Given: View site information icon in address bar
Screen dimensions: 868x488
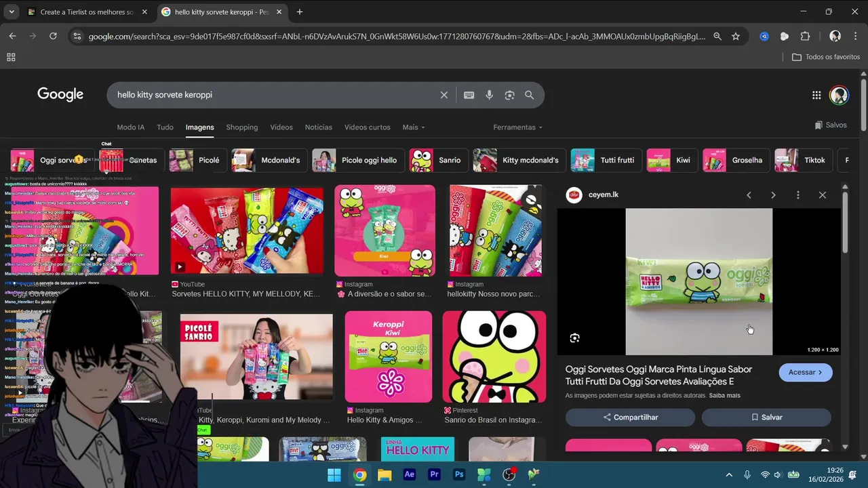Looking at the screenshot, I should [x=77, y=37].
